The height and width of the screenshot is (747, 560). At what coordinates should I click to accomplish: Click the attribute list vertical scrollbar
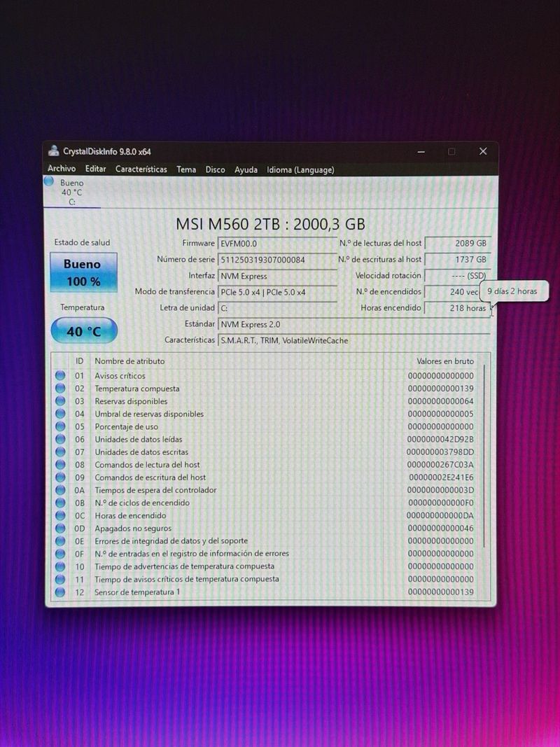[484, 455]
